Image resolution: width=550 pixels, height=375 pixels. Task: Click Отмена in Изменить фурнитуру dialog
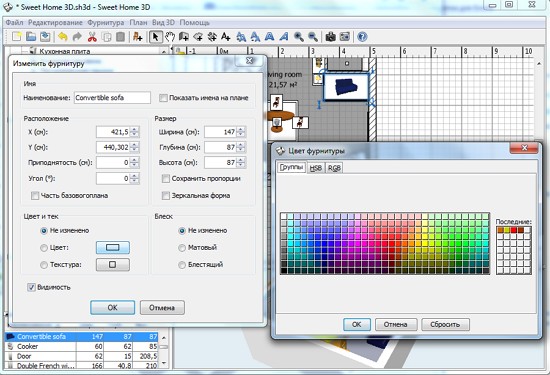[x=162, y=308]
